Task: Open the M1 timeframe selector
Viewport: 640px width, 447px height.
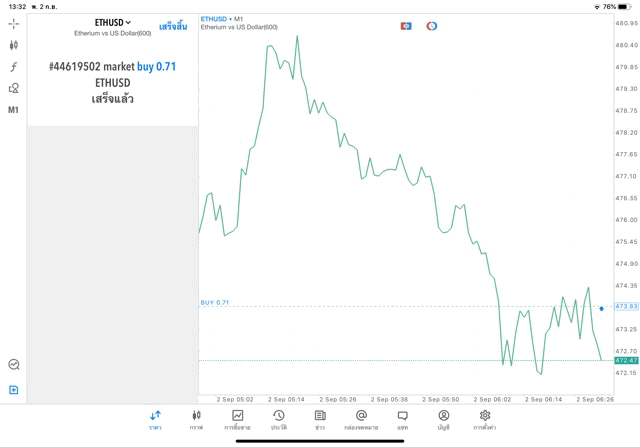Action: pyautogui.click(x=13, y=110)
